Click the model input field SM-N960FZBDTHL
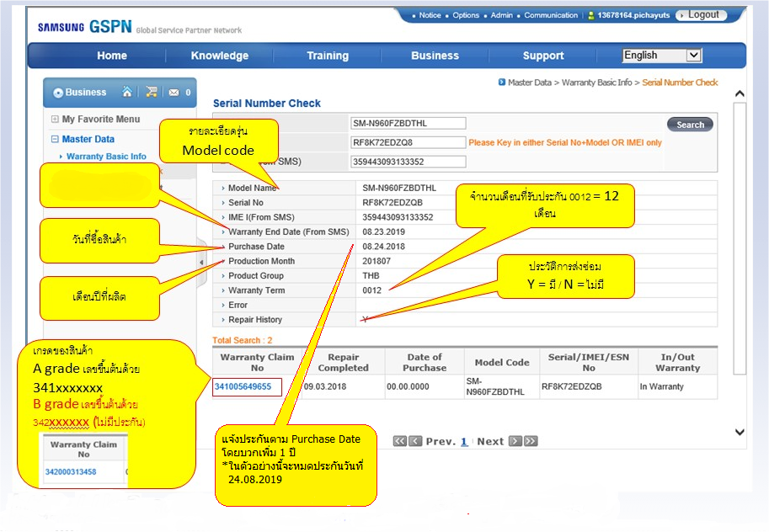769x532 pixels. [x=408, y=123]
